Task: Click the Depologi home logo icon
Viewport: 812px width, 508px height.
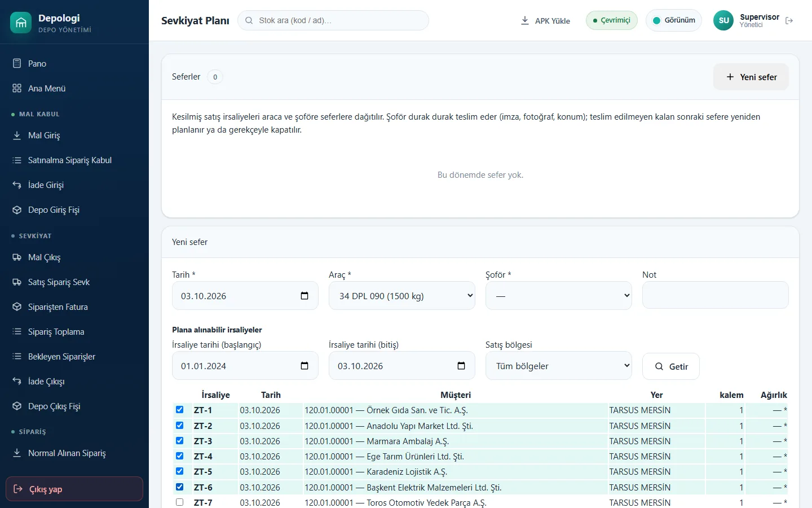Action: (x=21, y=23)
